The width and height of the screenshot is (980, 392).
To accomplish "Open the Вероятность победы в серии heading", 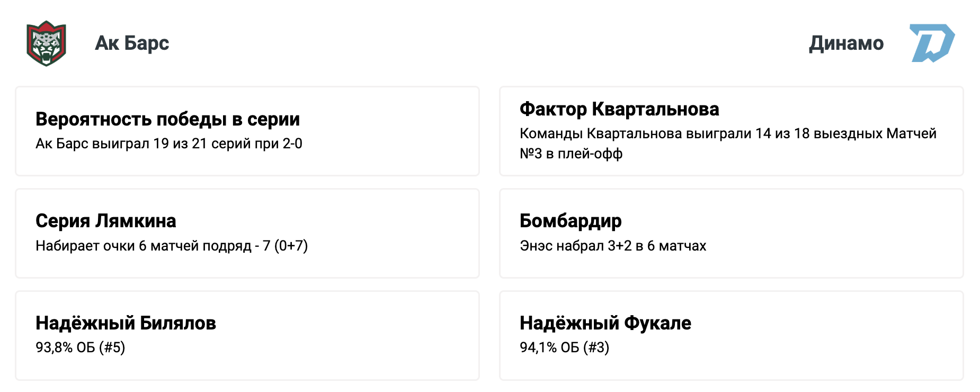I will tap(167, 119).
